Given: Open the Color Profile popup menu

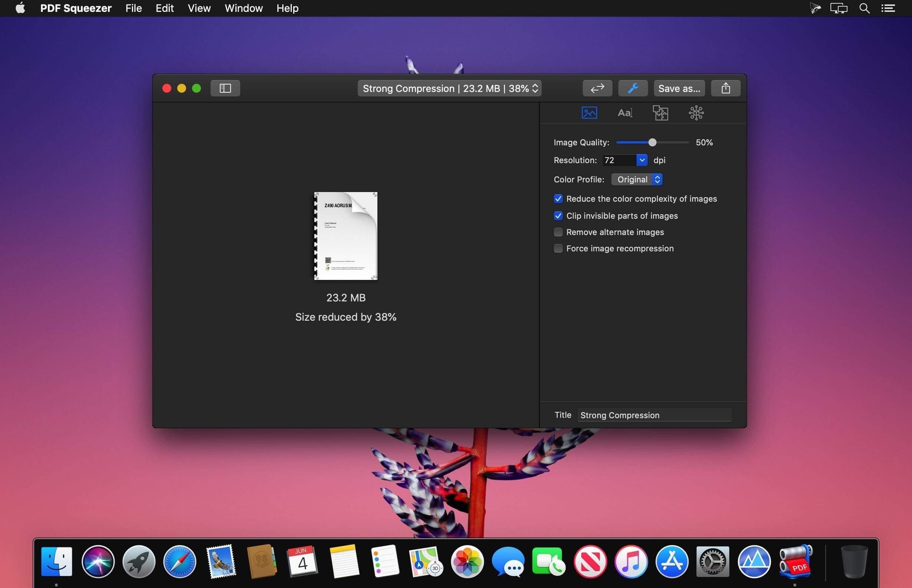Looking at the screenshot, I should (637, 179).
